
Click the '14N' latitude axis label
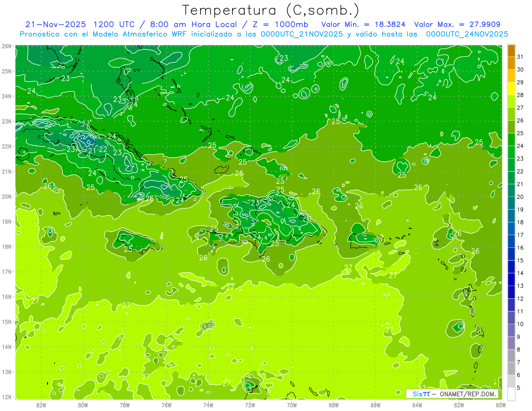tap(6, 347)
